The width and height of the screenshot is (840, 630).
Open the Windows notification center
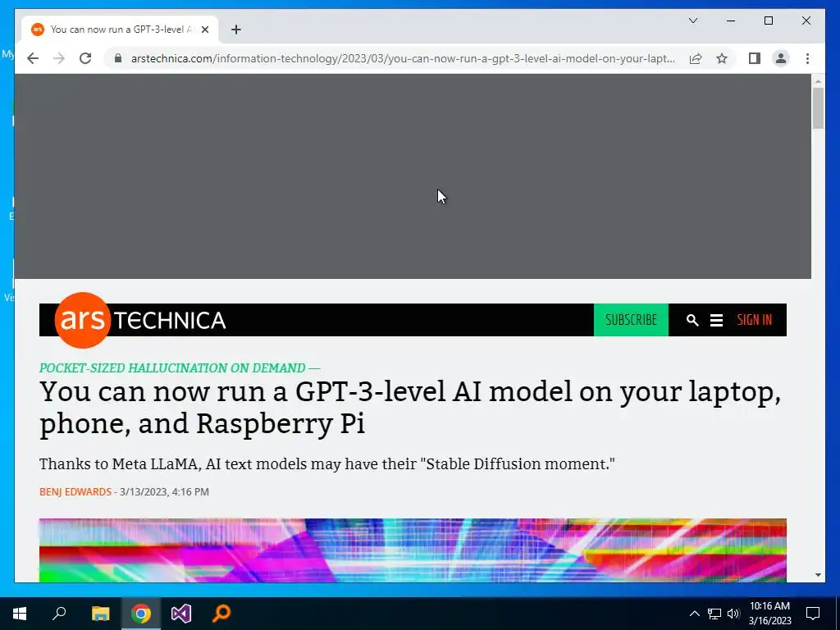coord(813,614)
